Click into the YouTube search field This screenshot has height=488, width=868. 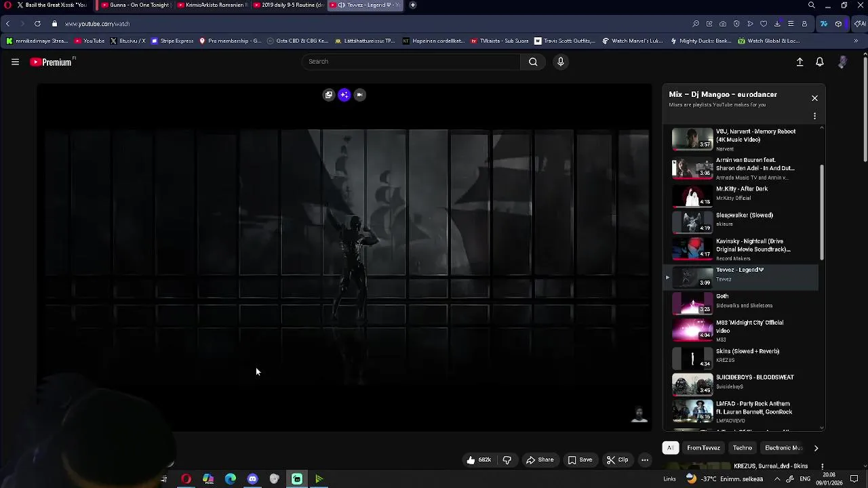[411, 62]
